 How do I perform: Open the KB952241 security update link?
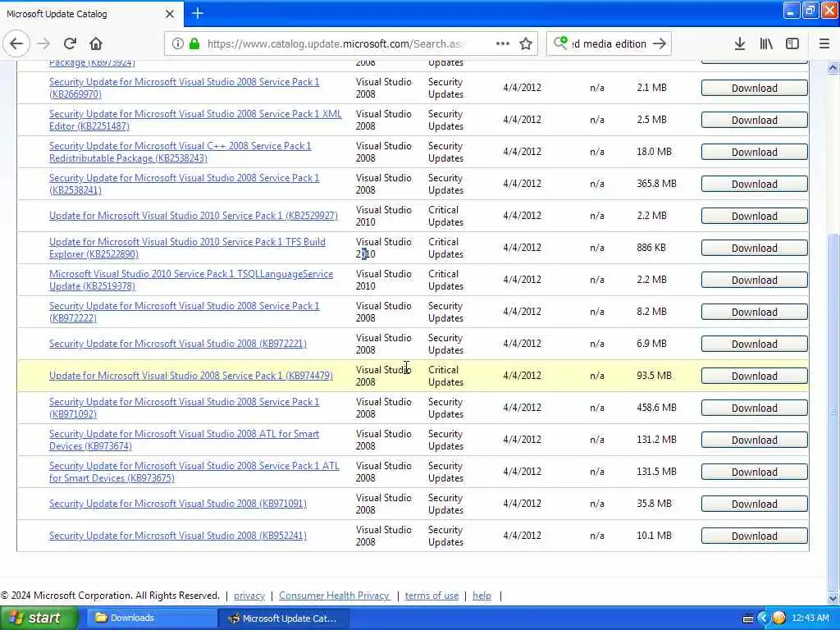[178, 536]
